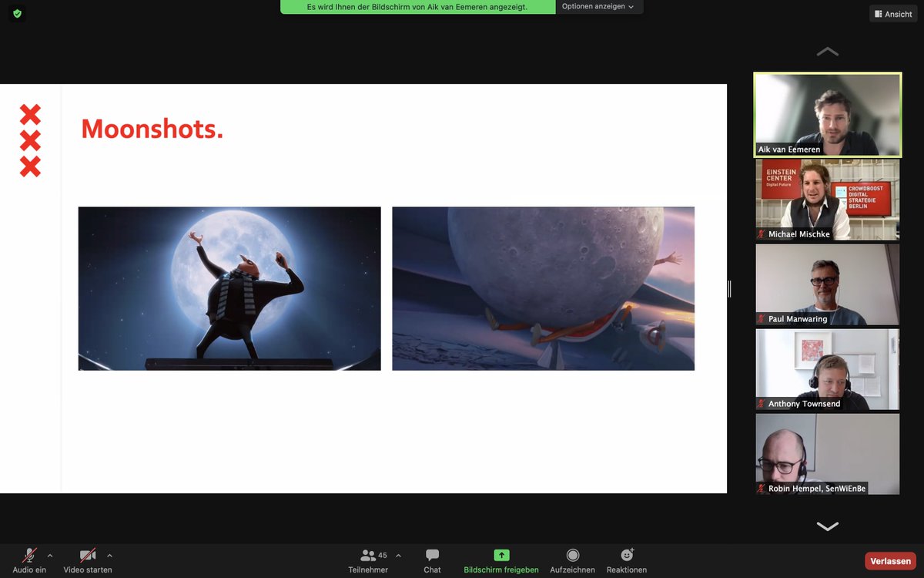Select Anthony Townsend's video thumbnail
The width and height of the screenshot is (924, 578).
coord(828,369)
